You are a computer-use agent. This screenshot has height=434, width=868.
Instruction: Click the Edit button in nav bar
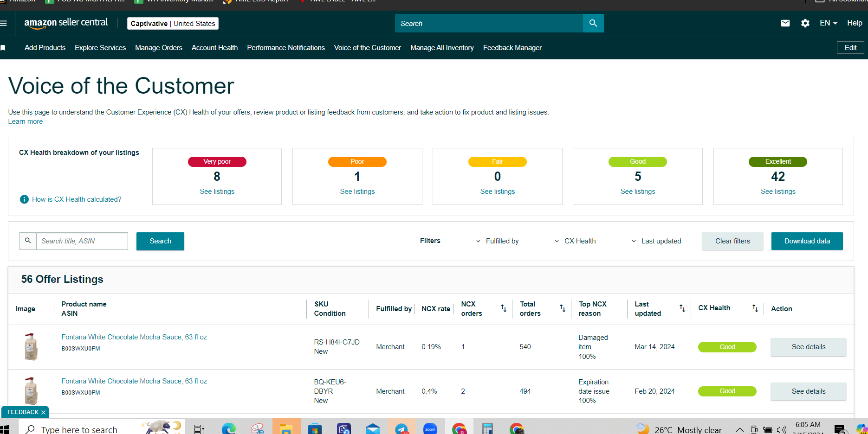850,48
